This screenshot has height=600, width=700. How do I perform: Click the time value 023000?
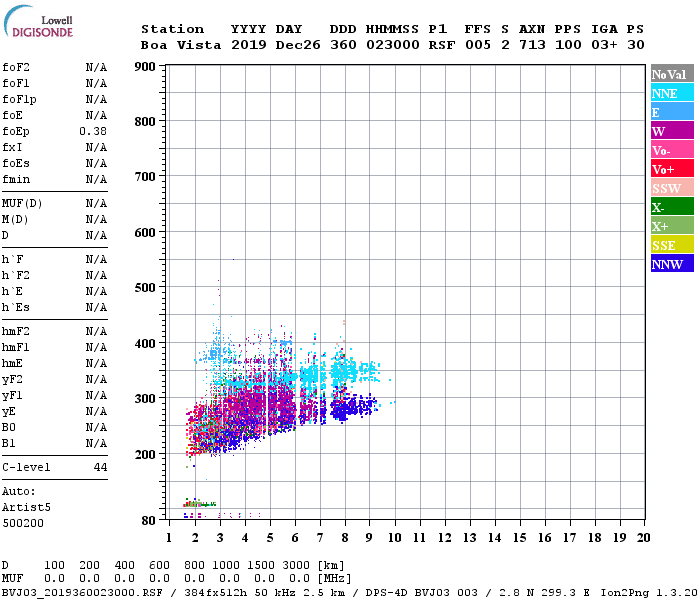(x=393, y=45)
